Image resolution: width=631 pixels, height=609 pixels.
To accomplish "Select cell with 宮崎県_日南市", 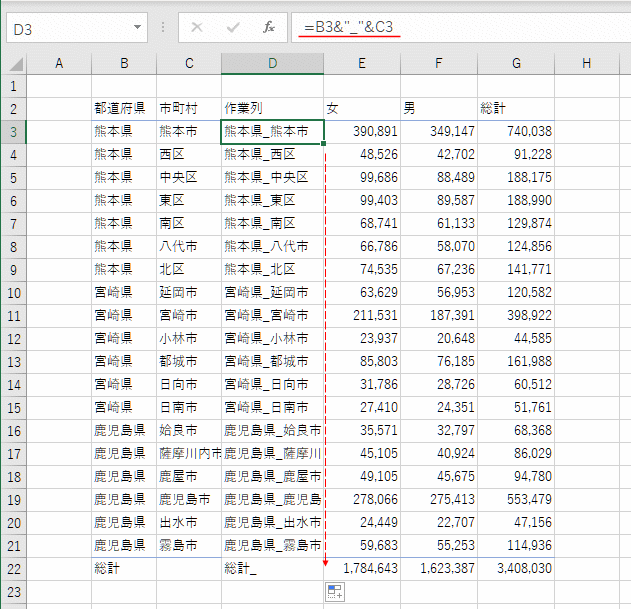I will [272, 408].
